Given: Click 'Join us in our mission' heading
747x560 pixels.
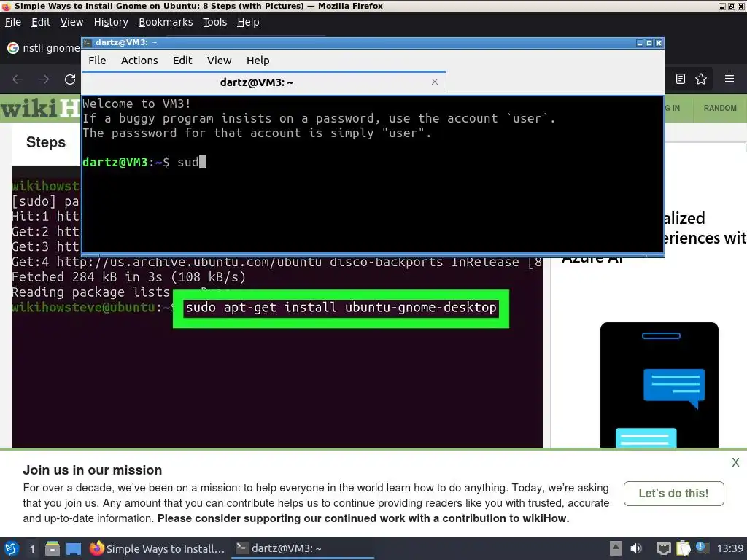Looking at the screenshot, I should tap(93, 470).
